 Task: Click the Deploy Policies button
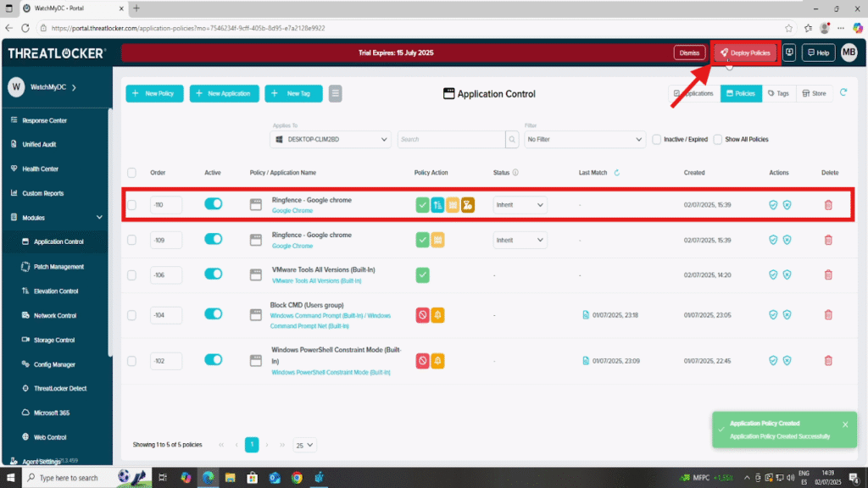(745, 53)
